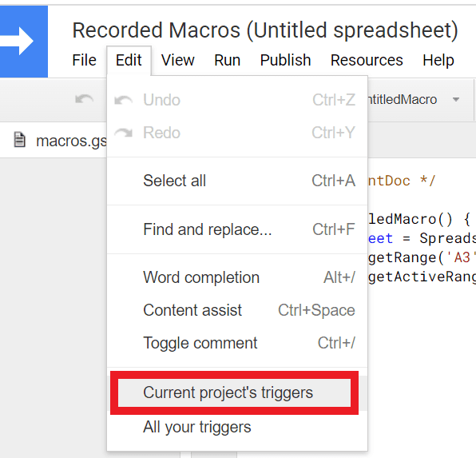Viewport: 476px width, 458px height.
Task: Open the untitledMacro function selector
Action: tap(414, 99)
